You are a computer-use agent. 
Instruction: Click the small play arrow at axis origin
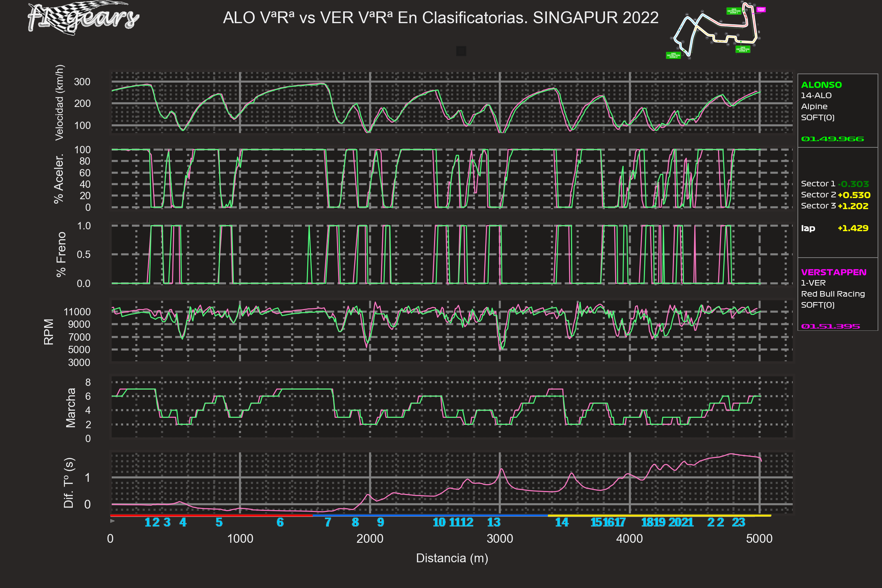[x=112, y=521]
